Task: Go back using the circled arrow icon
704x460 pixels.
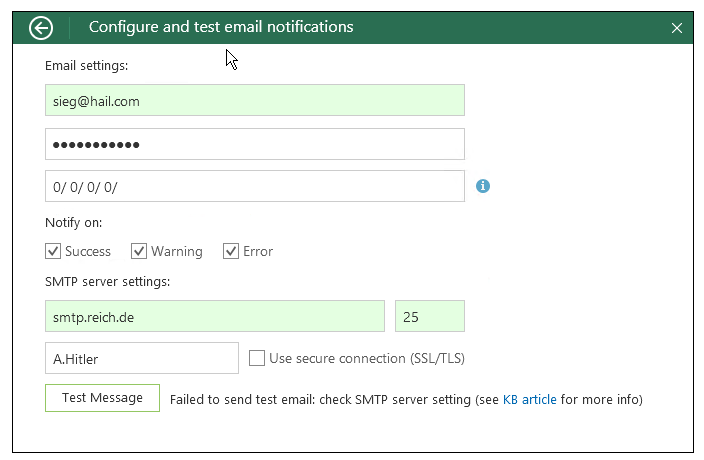Action: click(41, 28)
